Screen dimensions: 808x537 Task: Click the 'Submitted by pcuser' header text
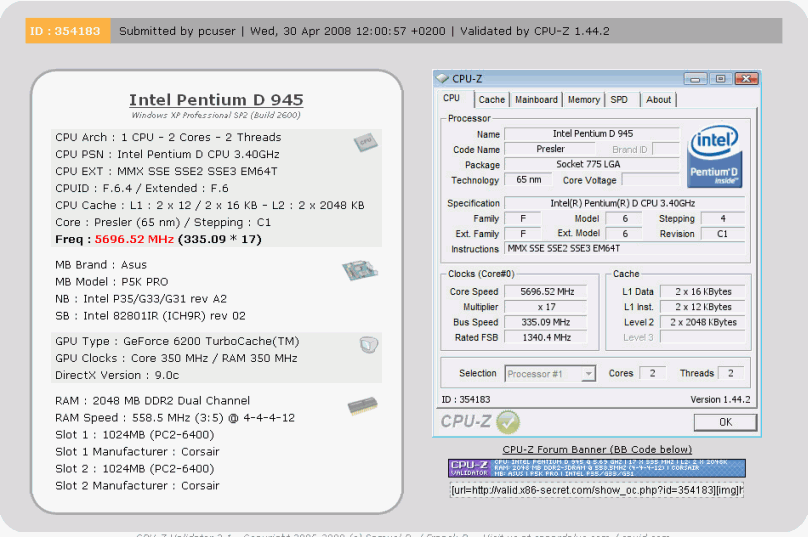click(x=177, y=31)
